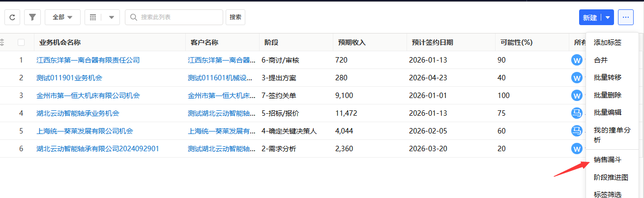
Task: Click the refresh list icon
Action: click(x=12, y=17)
